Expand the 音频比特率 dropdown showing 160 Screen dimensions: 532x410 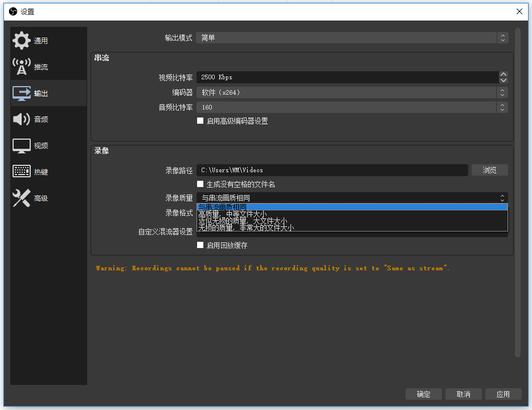pos(351,107)
